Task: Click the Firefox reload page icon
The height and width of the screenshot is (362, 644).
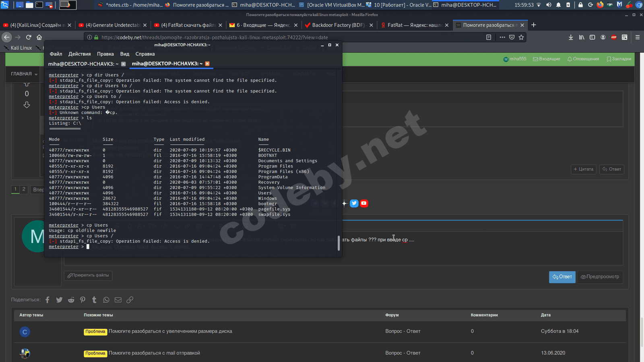Action: [29, 37]
